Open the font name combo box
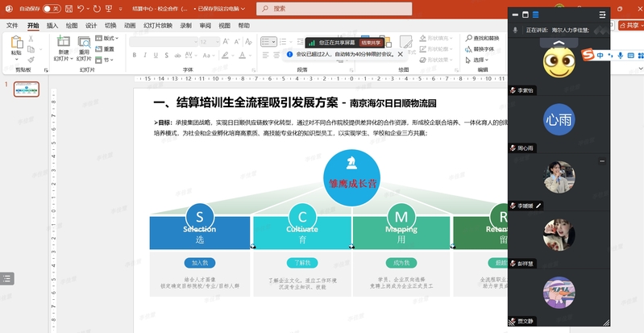 (164, 42)
